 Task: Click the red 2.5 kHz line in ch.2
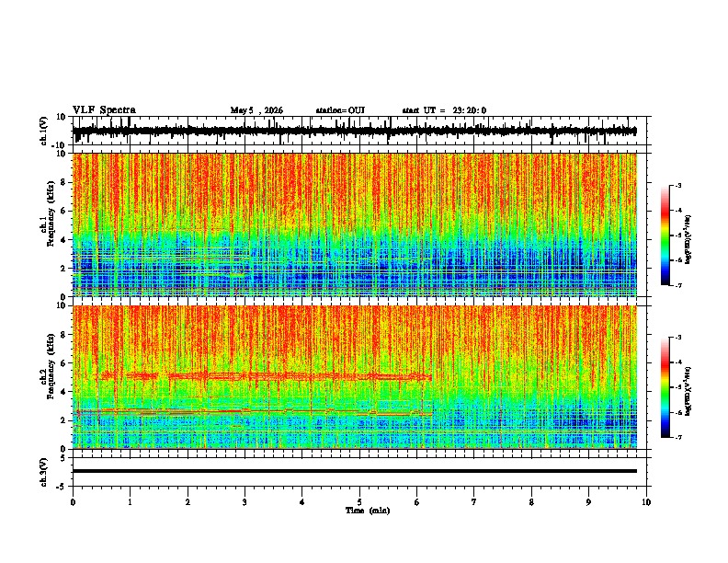253,411
